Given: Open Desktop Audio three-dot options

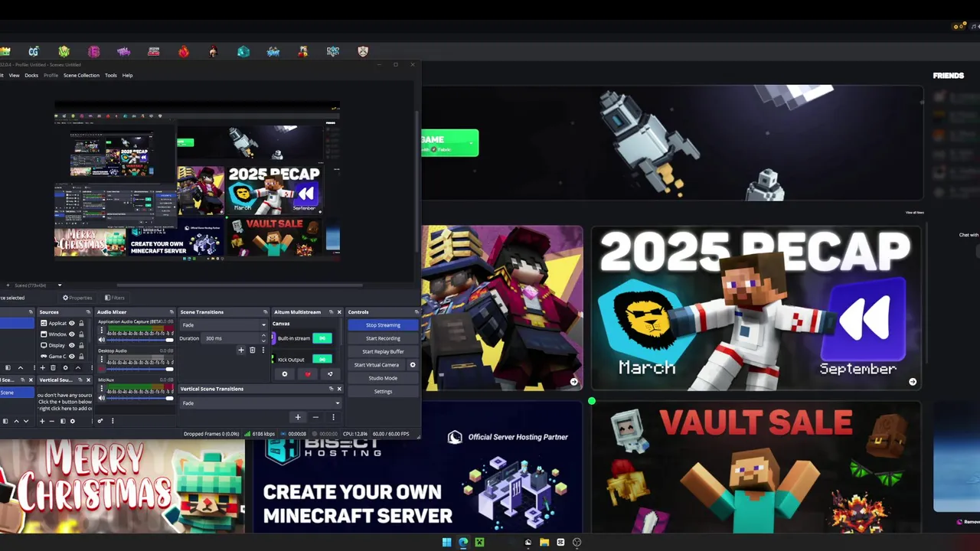Looking at the screenshot, I should click(x=102, y=359).
